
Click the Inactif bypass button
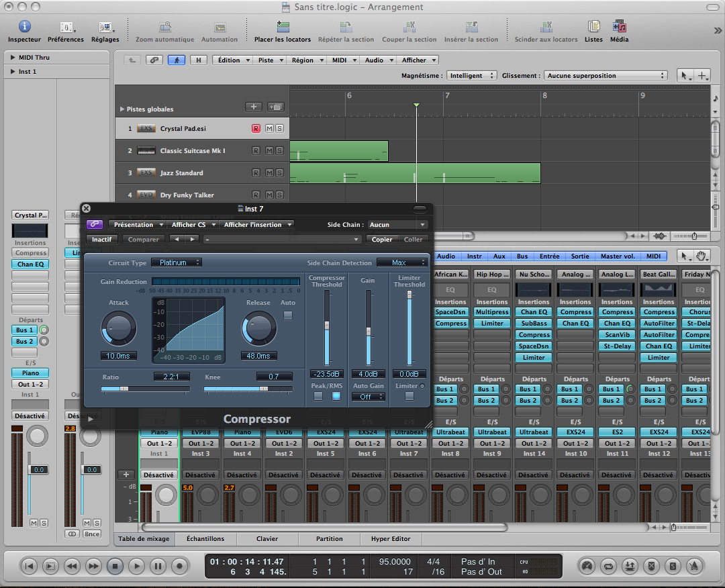102,240
